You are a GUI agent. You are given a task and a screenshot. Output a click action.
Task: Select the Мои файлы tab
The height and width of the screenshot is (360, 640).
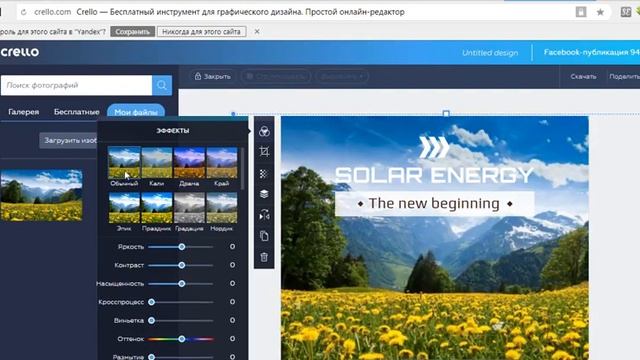136,112
